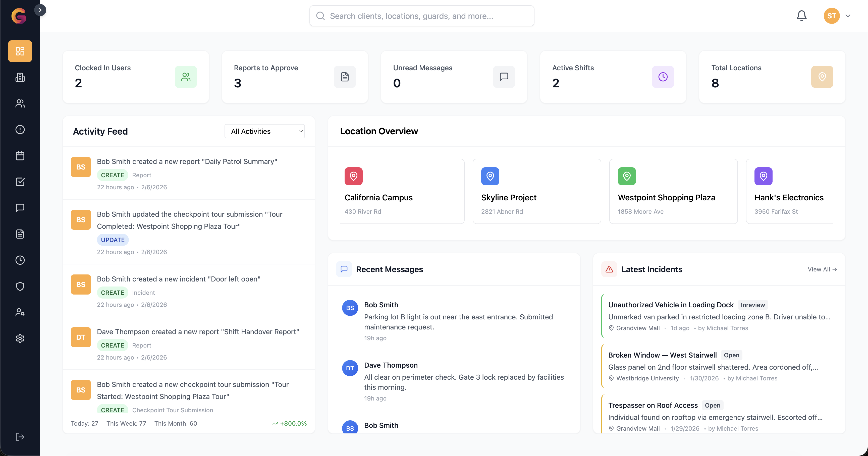Open the Calendar scheduling icon
This screenshot has height=456, width=868.
[x=20, y=156]
